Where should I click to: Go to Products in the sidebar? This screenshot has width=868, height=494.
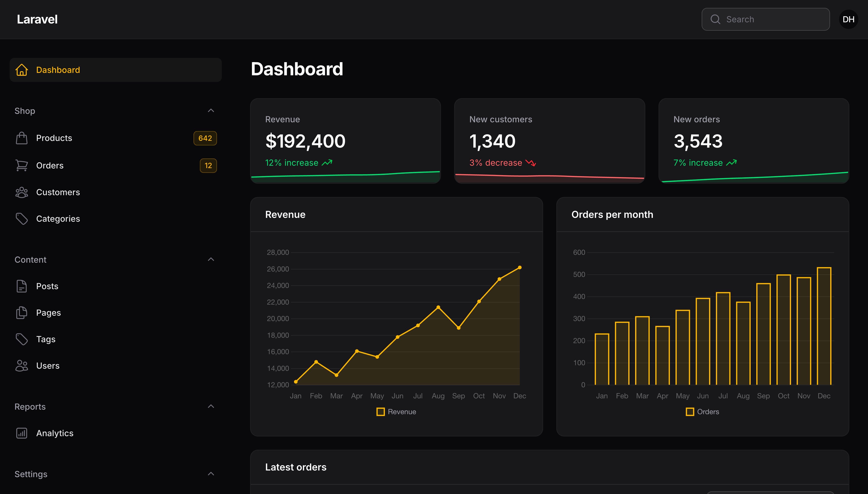(x=116, y=138)
